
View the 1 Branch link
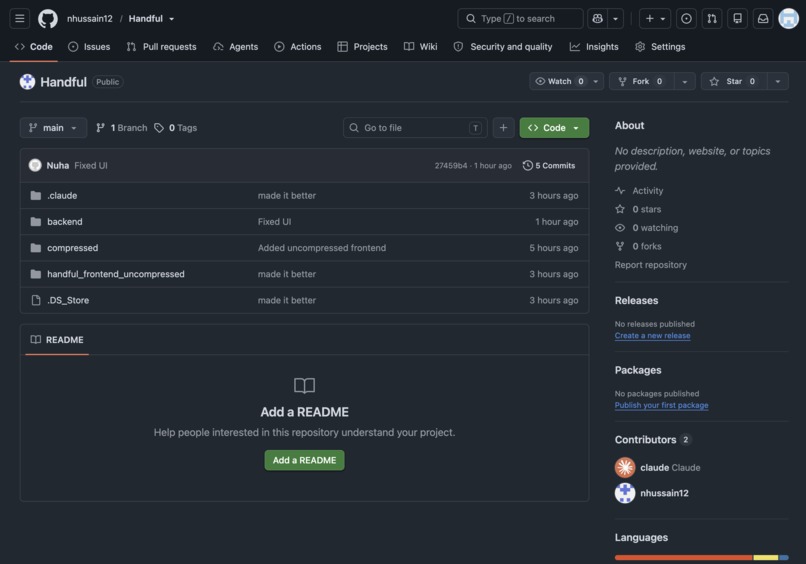click(x=121, y=128)
